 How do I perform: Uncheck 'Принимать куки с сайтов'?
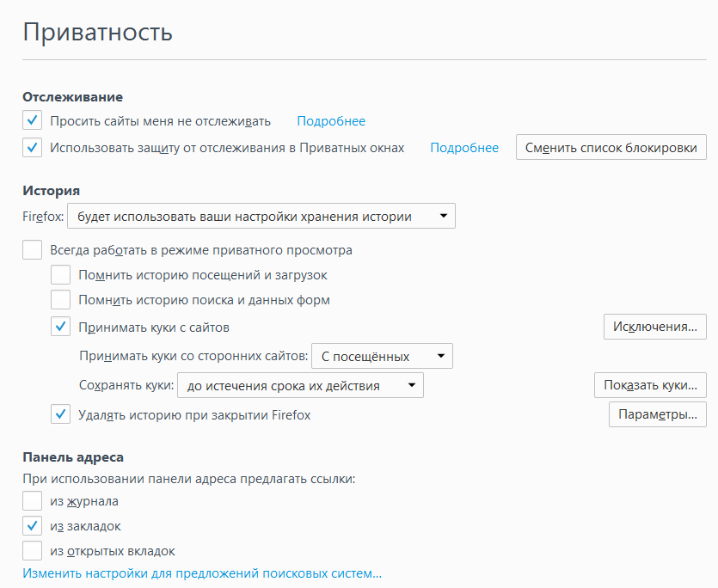[60, 327]
